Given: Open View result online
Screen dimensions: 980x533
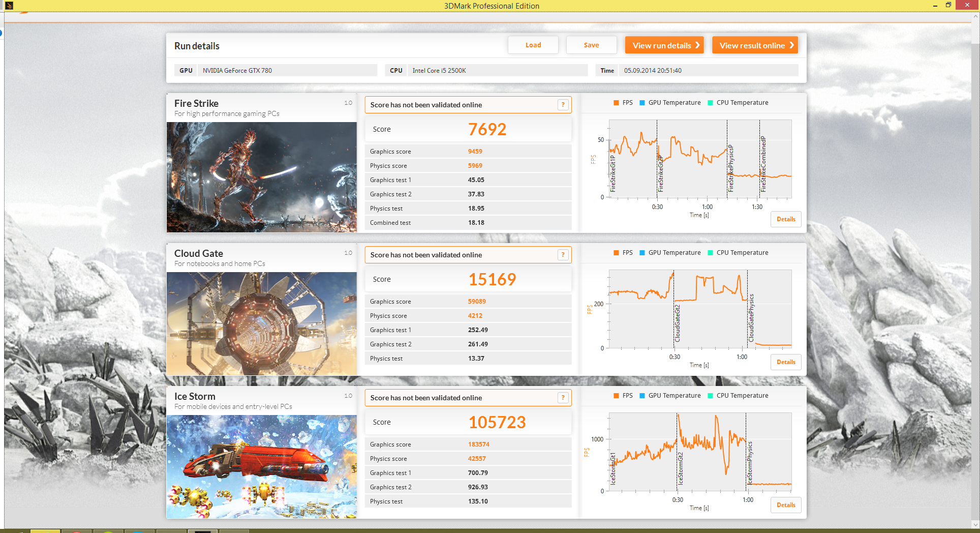Looking at the screenshot, I should (755, 45).
